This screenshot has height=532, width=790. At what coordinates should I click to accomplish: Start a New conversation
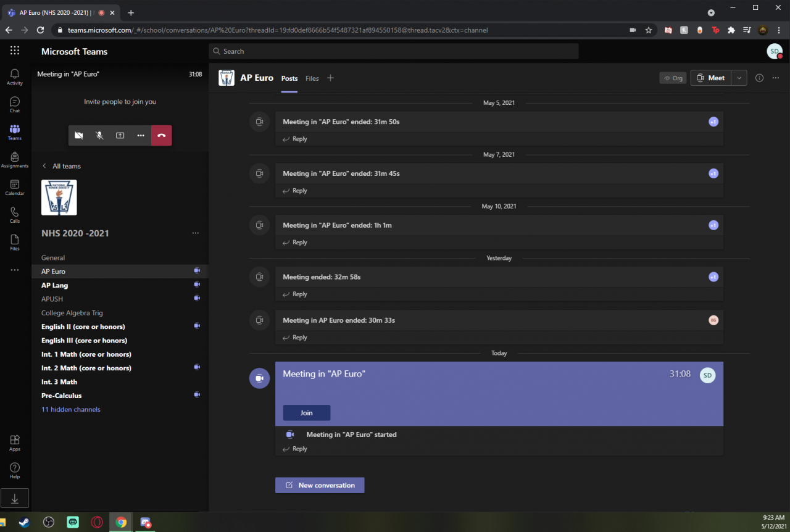(x=320, y=485)
